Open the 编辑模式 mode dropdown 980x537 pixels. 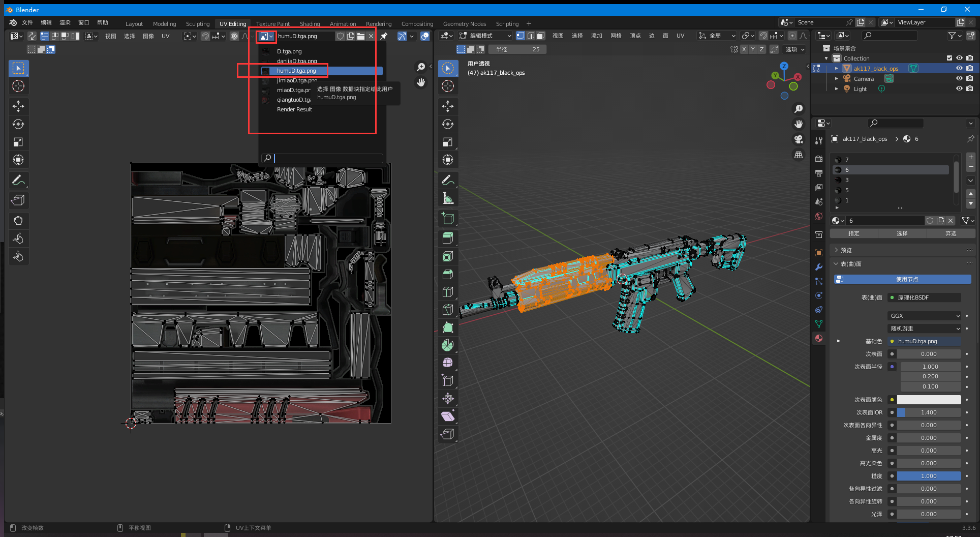click(485, 36)
